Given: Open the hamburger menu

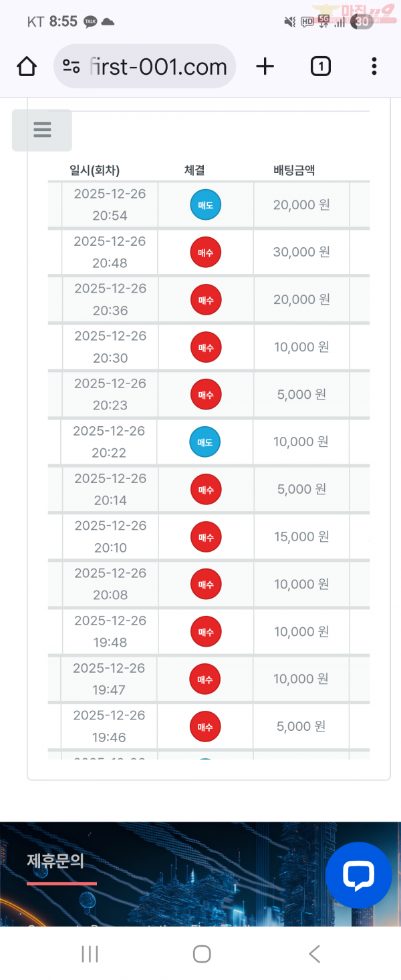Looking at the screenshot, I should (x=42, y=130).
